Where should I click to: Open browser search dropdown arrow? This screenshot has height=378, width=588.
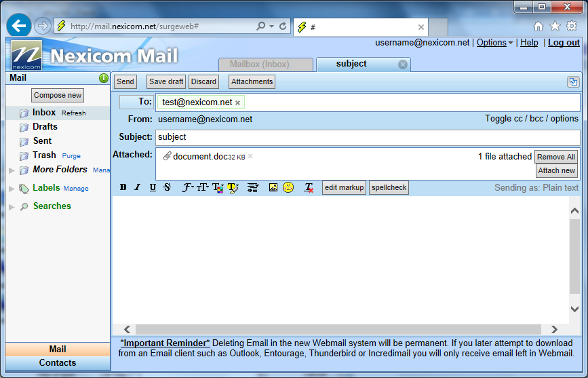coord(271,26)
